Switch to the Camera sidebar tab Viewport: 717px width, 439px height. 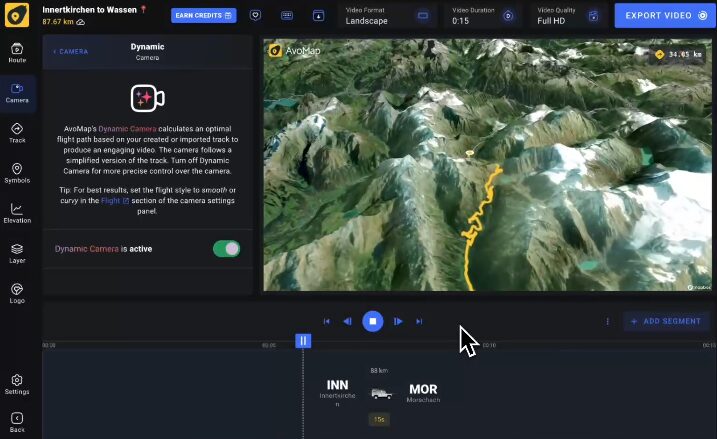(17, 92)
